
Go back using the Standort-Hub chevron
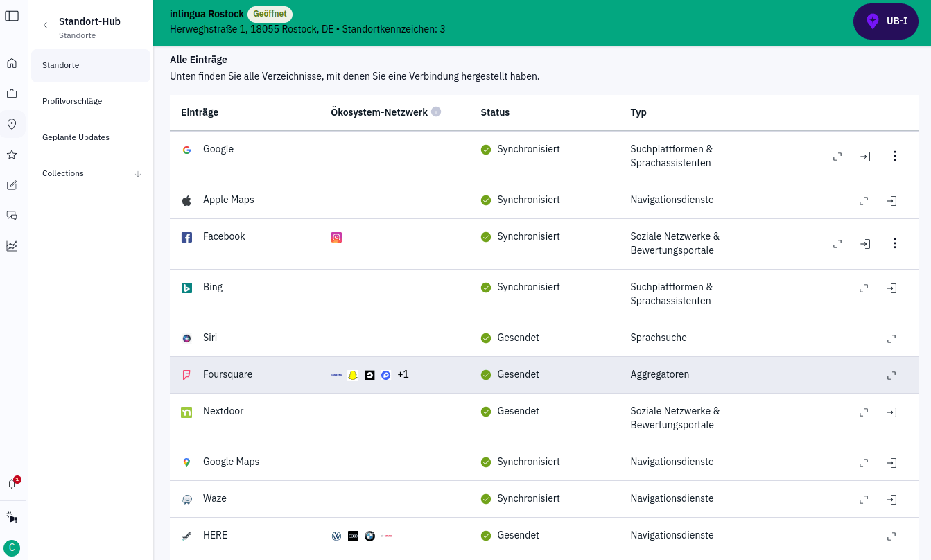[x=45, y=25]
